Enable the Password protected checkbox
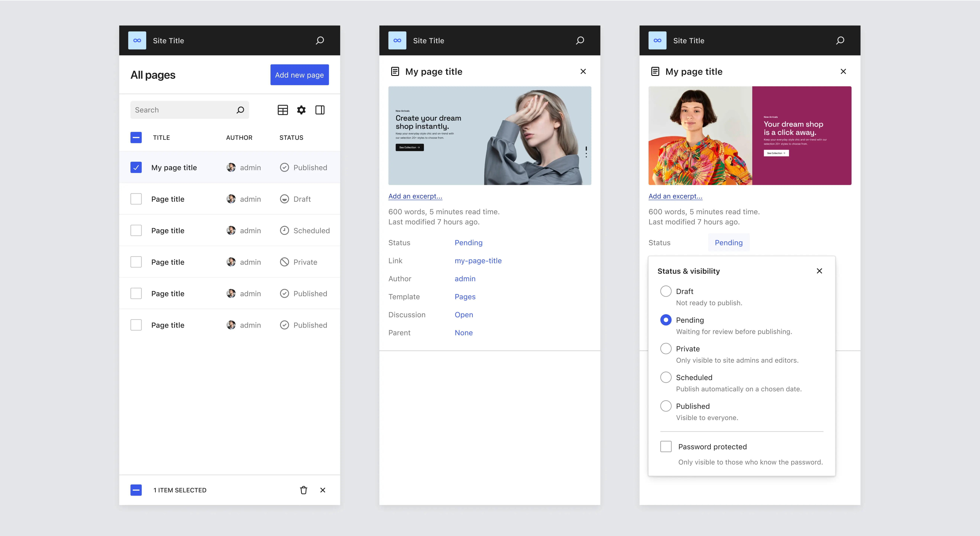 coord(666,447)
